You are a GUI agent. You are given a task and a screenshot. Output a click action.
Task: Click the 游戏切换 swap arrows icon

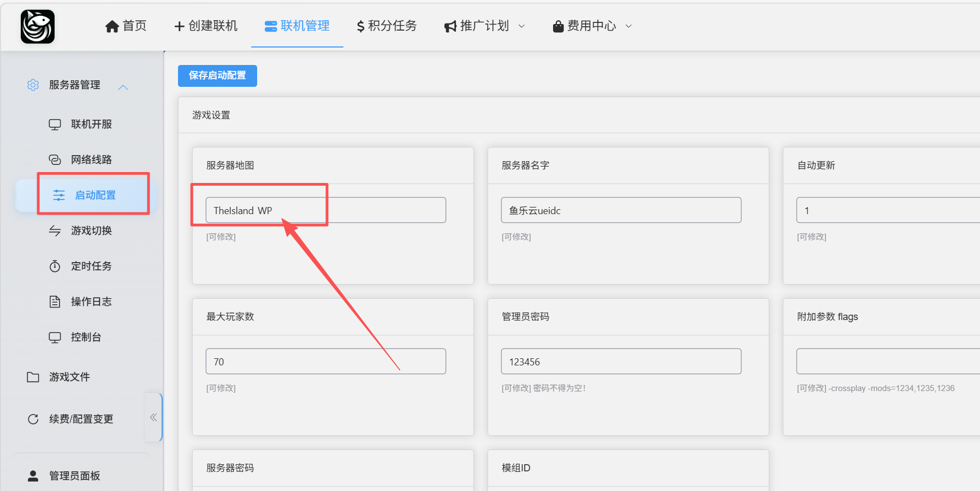click(55, 230)
